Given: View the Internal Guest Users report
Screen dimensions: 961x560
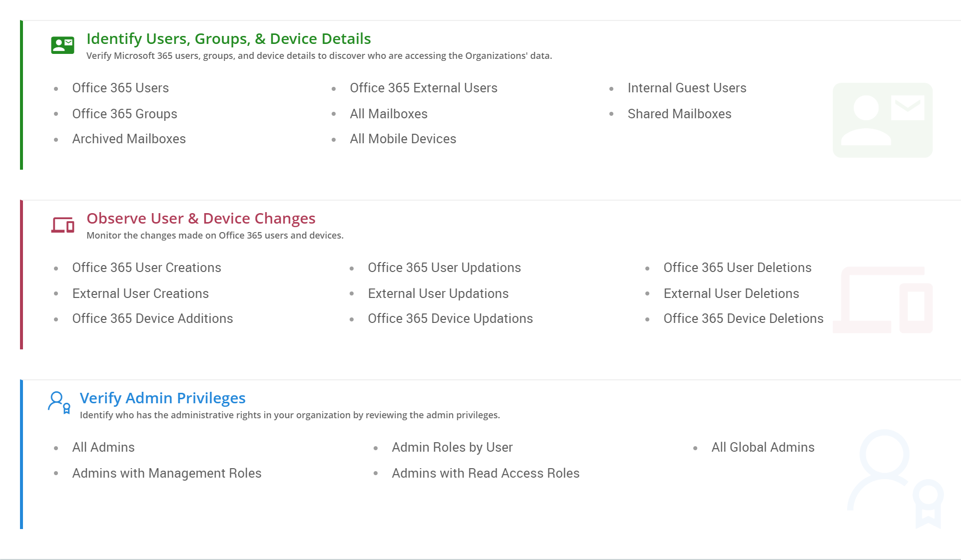Looking at the screenshot, I should pyautogui.click(x=687, y=88).
